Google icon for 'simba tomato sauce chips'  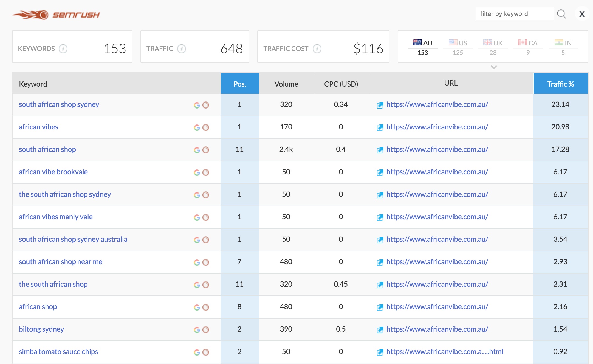point(197,352)
